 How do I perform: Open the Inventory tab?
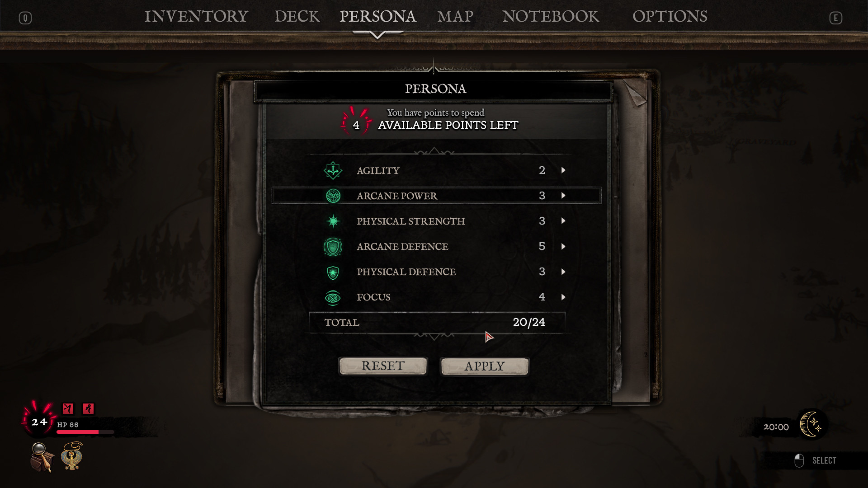click(196, 17)
